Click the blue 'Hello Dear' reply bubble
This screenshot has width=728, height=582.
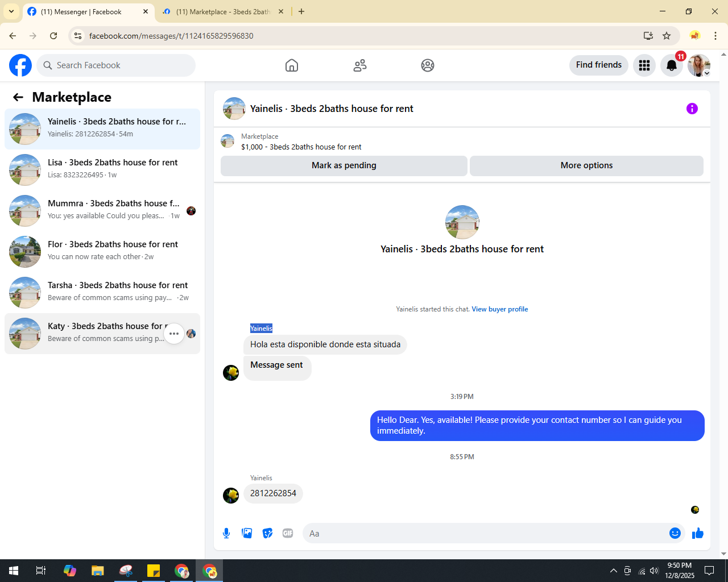pos(537,426)
